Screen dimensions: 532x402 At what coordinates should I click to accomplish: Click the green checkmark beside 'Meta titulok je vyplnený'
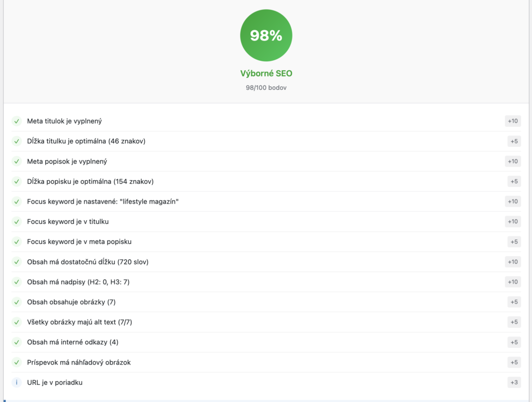[17, 121]
